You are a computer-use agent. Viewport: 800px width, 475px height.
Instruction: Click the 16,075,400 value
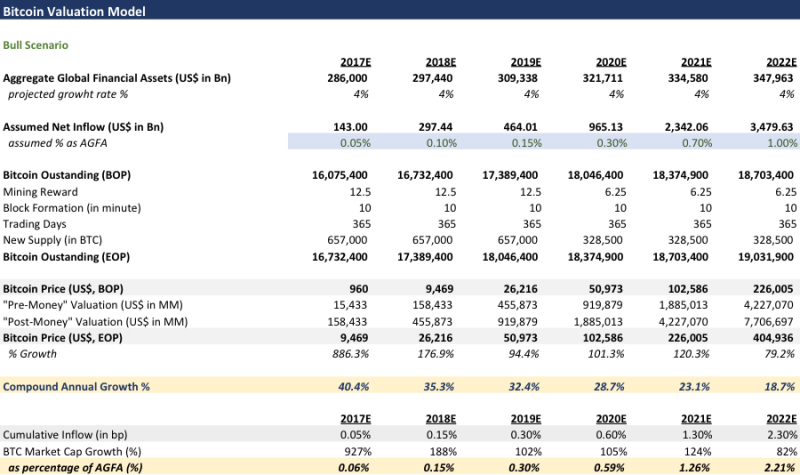(x=340, y=175)
